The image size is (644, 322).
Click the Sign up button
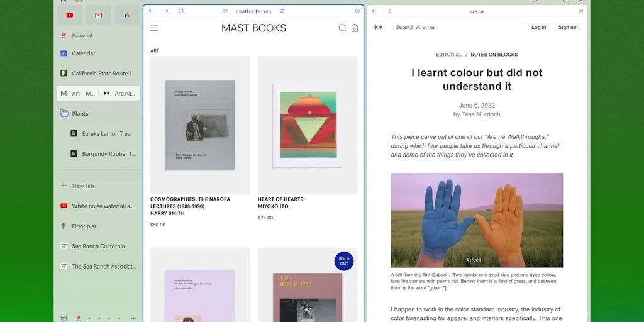(567, 27)
